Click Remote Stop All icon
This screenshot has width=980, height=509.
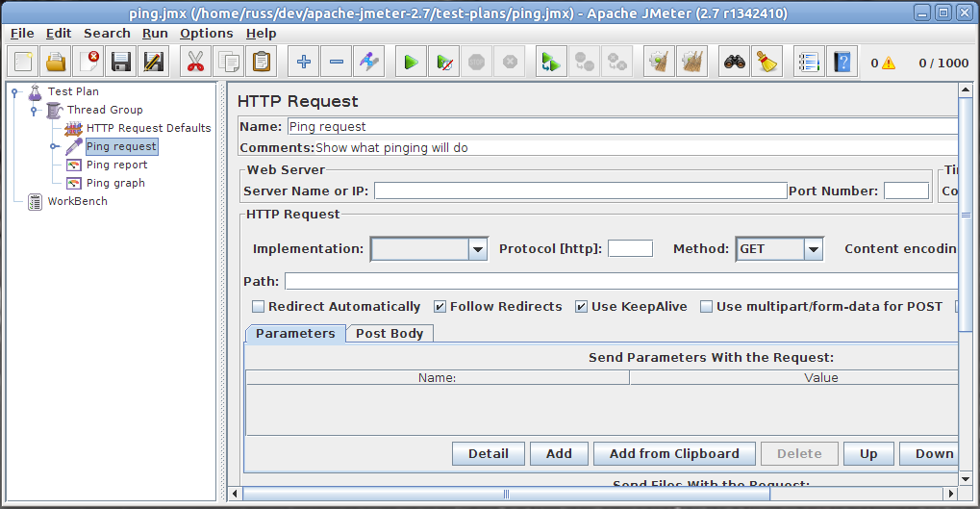tap(584, 62)
